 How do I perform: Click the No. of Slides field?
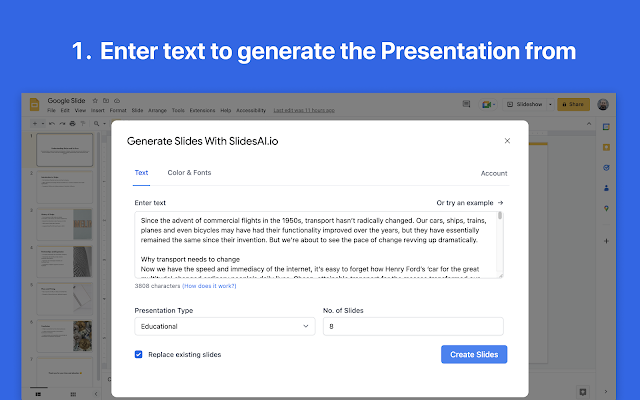tap(413, 326)
